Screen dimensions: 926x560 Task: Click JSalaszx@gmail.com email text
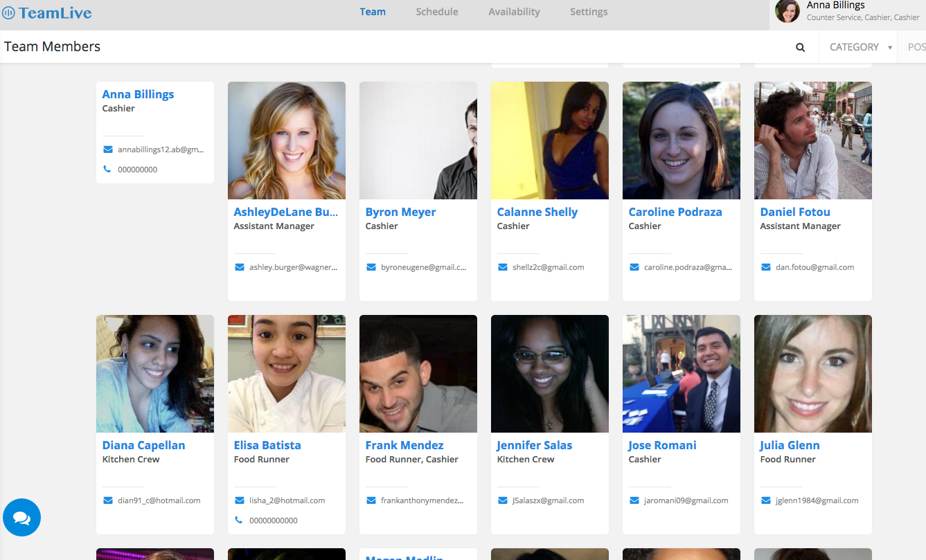coord(549,500)
